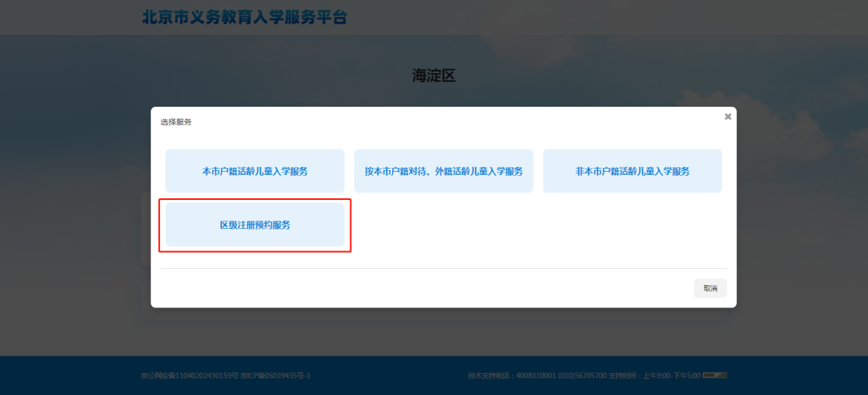Select 本市户籍适龄儿童入学服务 option

[x=255, y=171]
